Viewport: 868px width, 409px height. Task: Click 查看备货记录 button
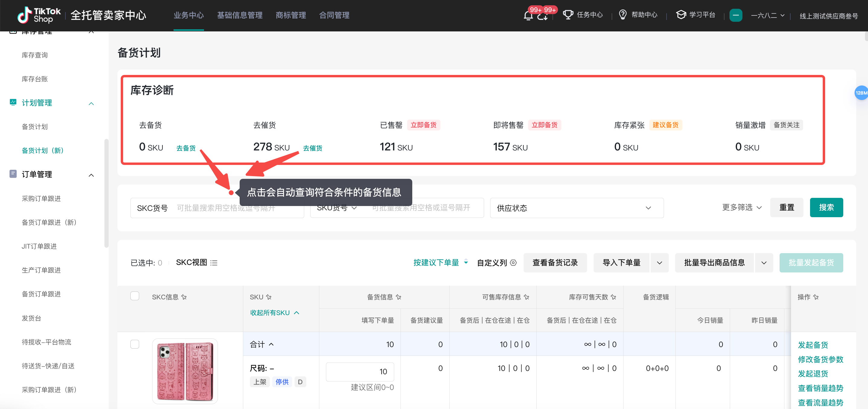click(x=555, y=263)
